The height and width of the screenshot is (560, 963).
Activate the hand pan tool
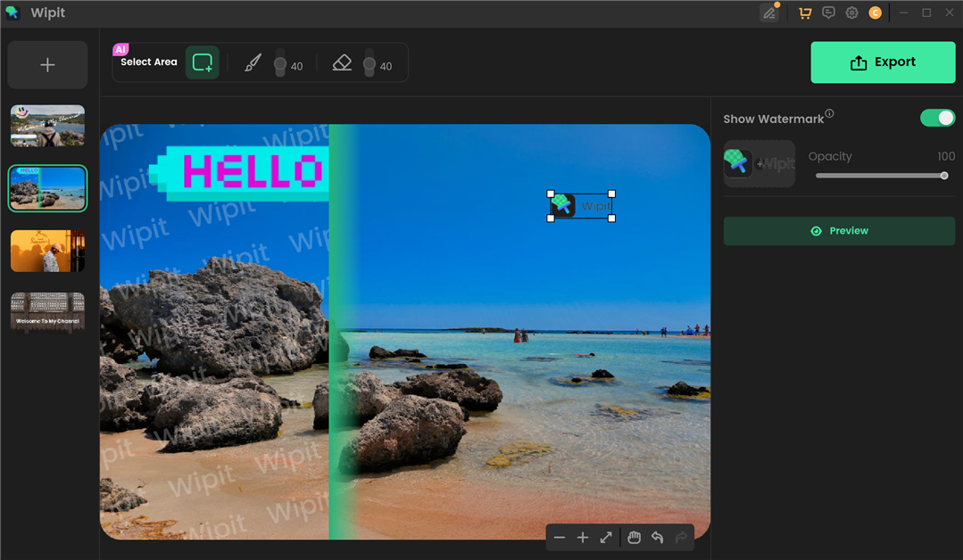(634, 538)
